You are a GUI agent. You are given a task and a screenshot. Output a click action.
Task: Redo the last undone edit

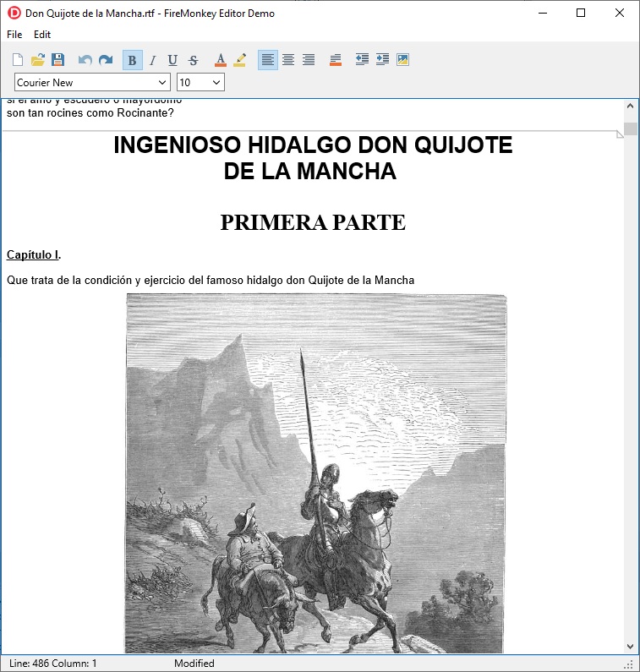click(106, 59)
